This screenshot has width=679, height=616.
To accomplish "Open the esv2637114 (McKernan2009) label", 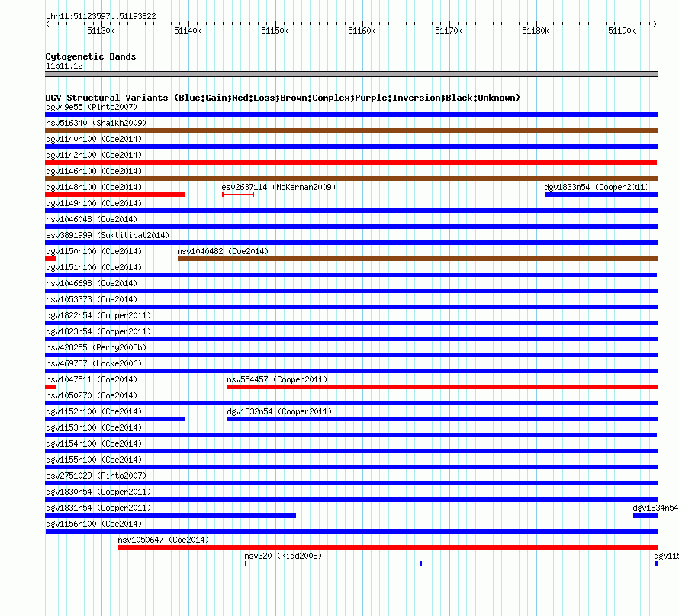I will [x=278, y=187].
